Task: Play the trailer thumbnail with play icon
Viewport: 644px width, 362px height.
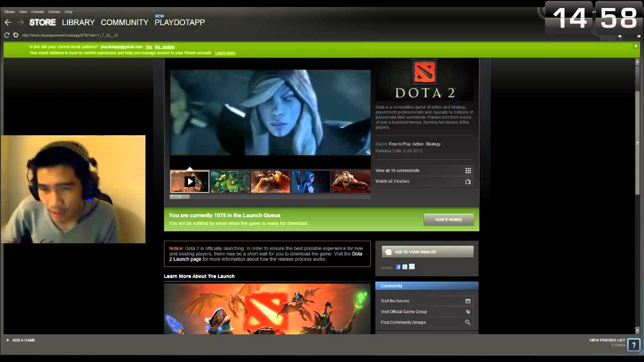Action: coord(190,182)
